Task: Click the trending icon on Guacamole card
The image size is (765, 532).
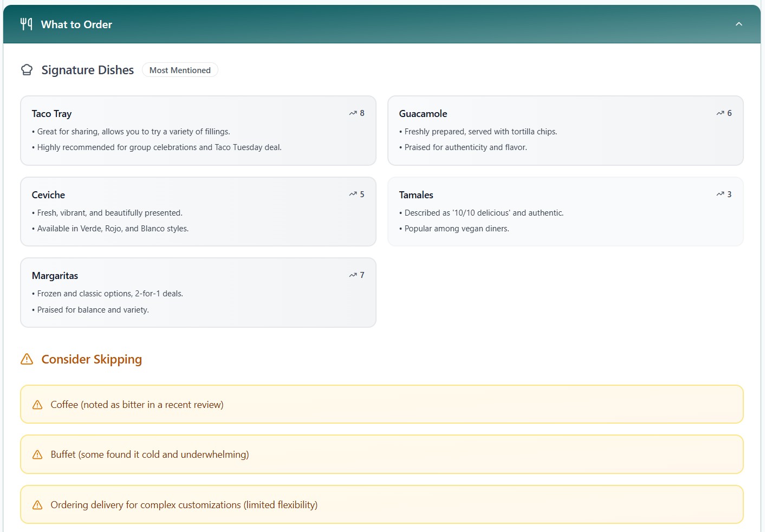Action: click(720, 113)
